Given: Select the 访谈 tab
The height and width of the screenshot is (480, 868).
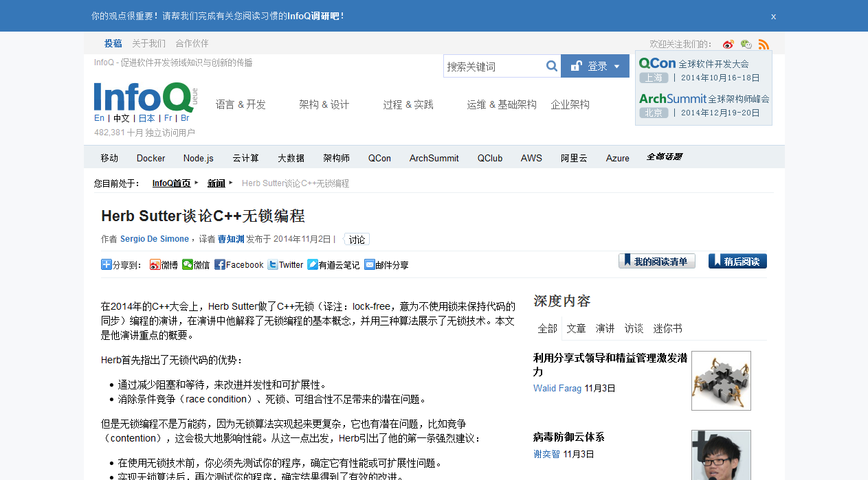Looking at the screenshot, I should pyautogui.click(x=634, y=328).
